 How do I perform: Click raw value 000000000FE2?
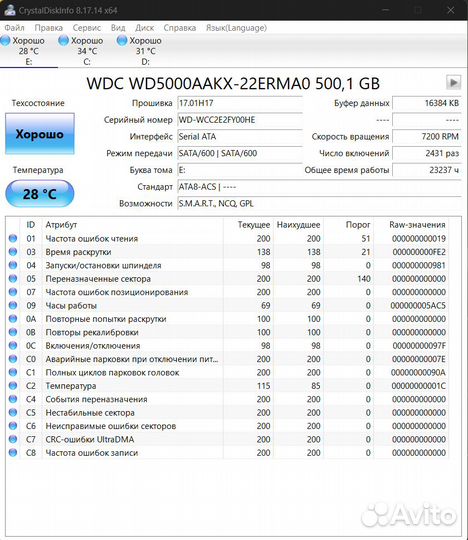click(419, 252)
